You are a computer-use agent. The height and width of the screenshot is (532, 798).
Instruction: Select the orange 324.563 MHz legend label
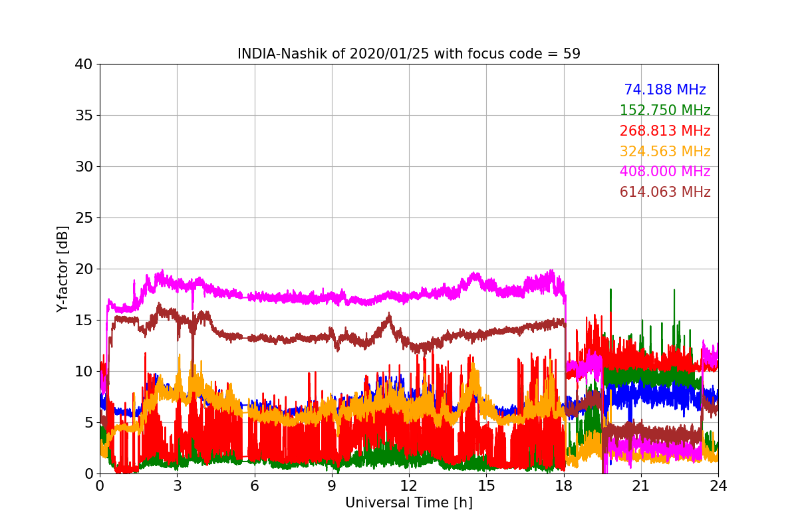tap(665, 152)
